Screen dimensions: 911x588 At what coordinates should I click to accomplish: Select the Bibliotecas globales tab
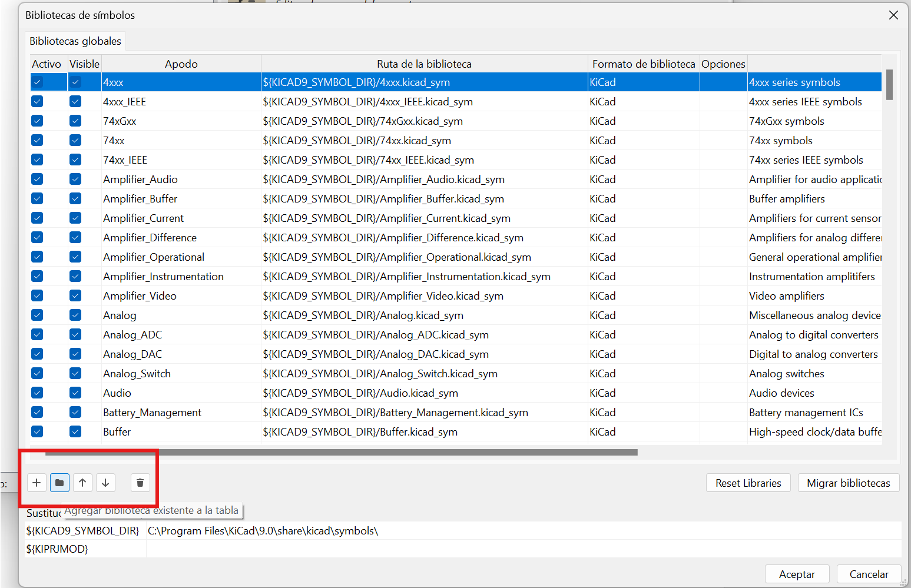coord(75,41)
